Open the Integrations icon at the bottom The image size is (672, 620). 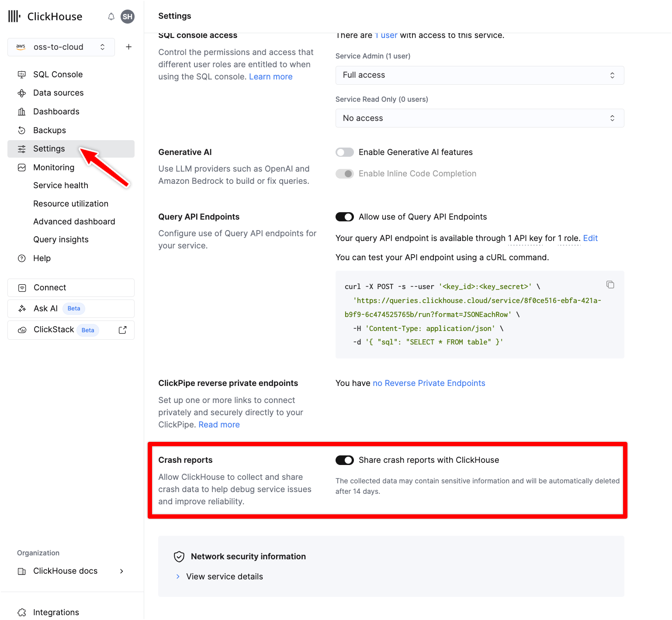tap(22, 612)
